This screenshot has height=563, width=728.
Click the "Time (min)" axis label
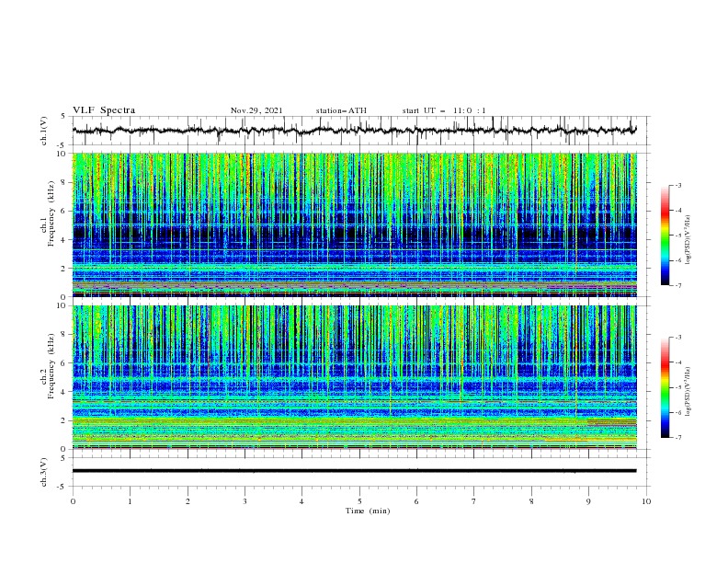(368, 511)
